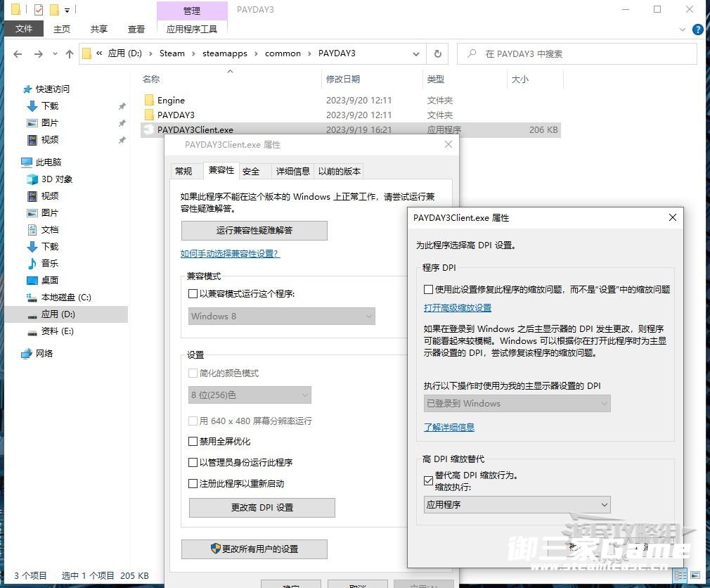This screenshot has height=588, width=710.
Task: Open the Engine folder icon
Action: [148, 101]
